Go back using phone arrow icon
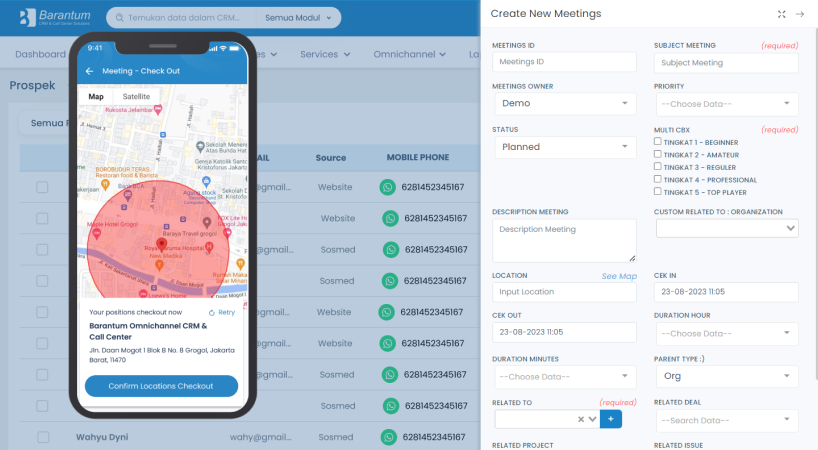Screen dimensions: 818x450 pos(89,71)
